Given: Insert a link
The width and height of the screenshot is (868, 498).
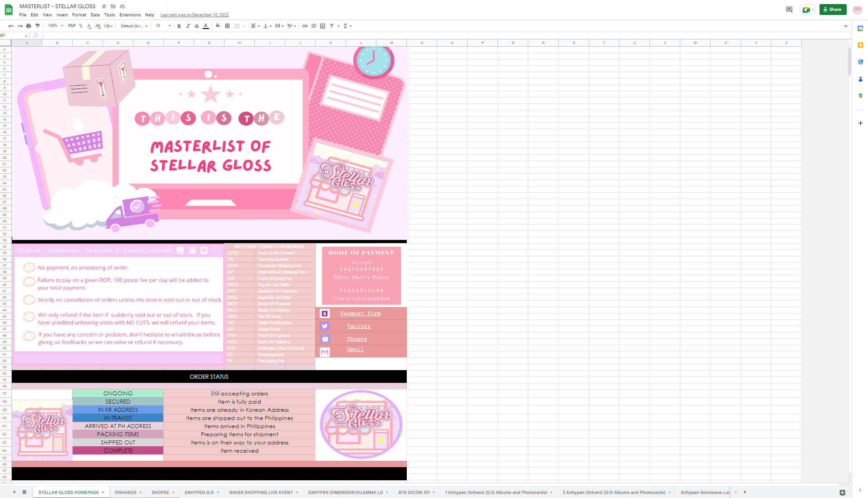Looking at the screenshot, I should (305, 26).
